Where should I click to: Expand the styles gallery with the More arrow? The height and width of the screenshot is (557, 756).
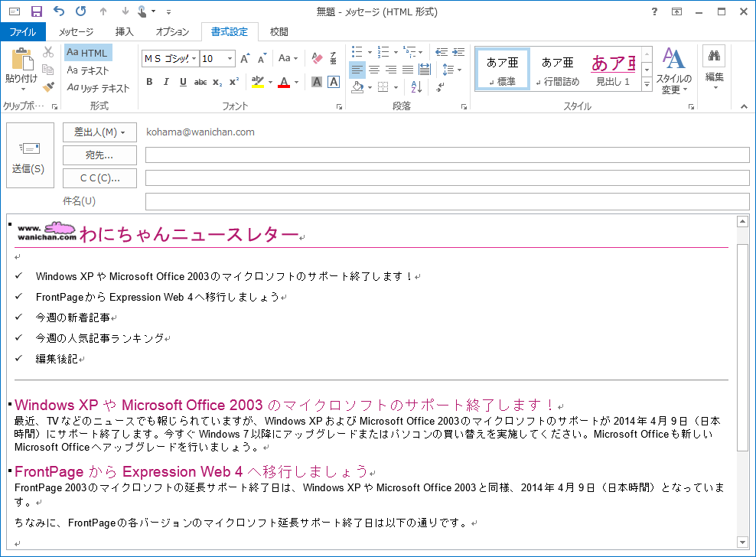click(647, 84)
